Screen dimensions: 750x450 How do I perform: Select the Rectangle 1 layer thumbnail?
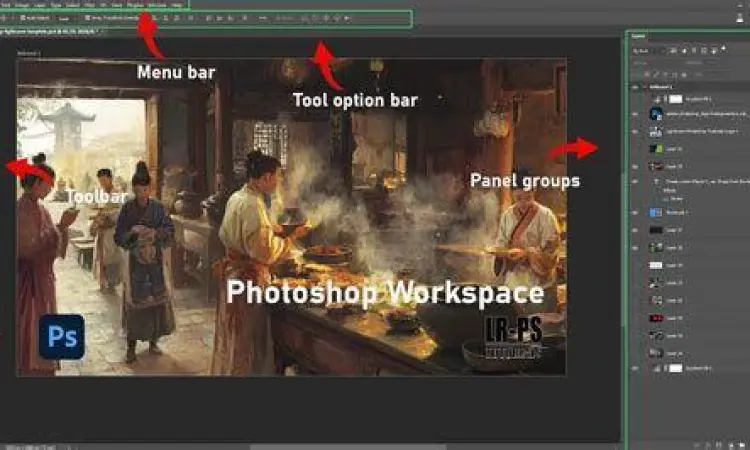pyautogui.click(x=653, y=213)
